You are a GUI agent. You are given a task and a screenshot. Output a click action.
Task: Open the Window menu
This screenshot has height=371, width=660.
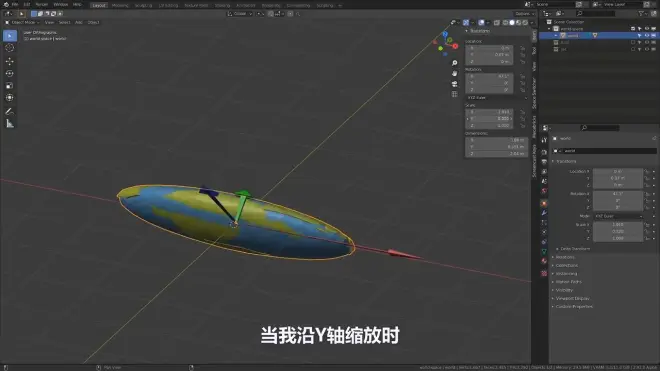[x=61, y=4]
